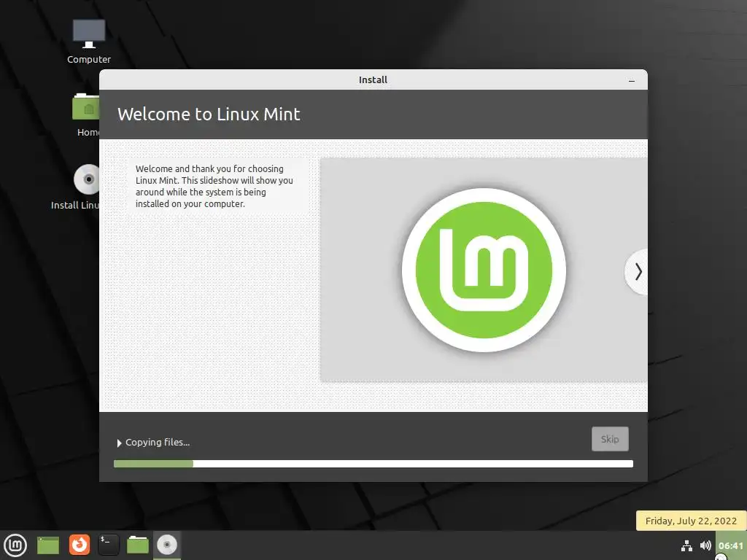
Task: Open the network connections tray icon
Action: coord(686,545)
